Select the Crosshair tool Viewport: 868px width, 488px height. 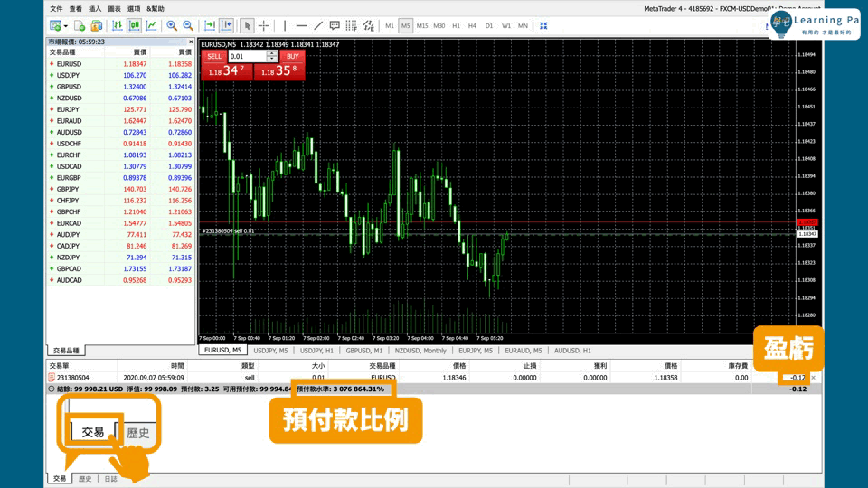263,25
